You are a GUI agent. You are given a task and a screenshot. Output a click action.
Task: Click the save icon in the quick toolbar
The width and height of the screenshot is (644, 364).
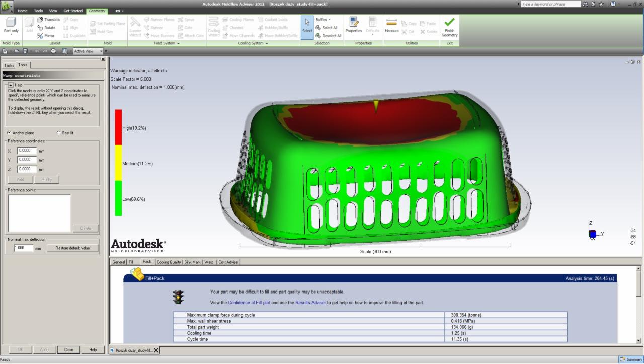[25, 51]
